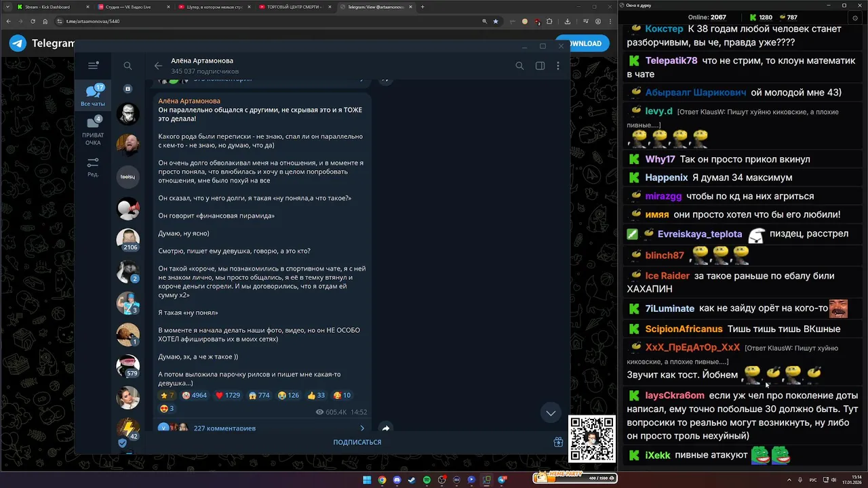The height and width of the screenshot is (488, 868).
Task: Toggle the channel info side panel
Action: [x=540, y=66]
